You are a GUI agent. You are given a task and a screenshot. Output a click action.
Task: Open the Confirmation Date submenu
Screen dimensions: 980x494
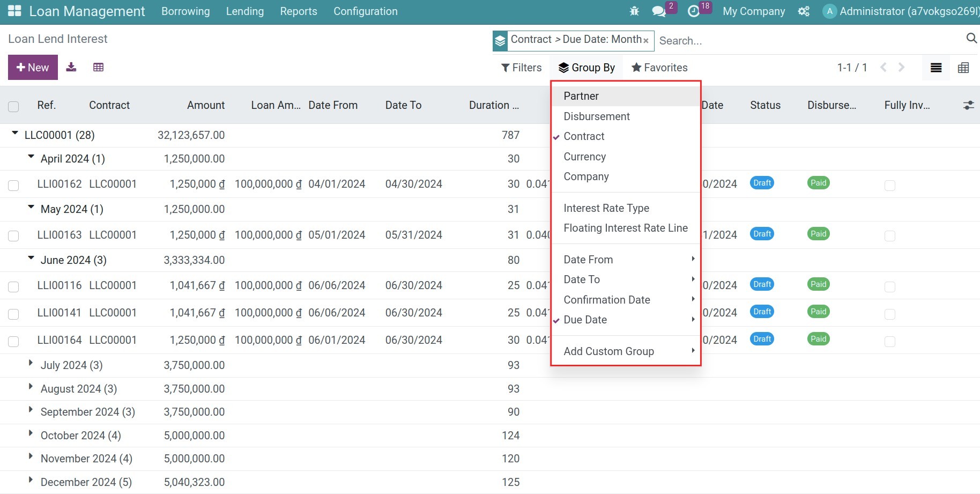[x=626, y=300]
